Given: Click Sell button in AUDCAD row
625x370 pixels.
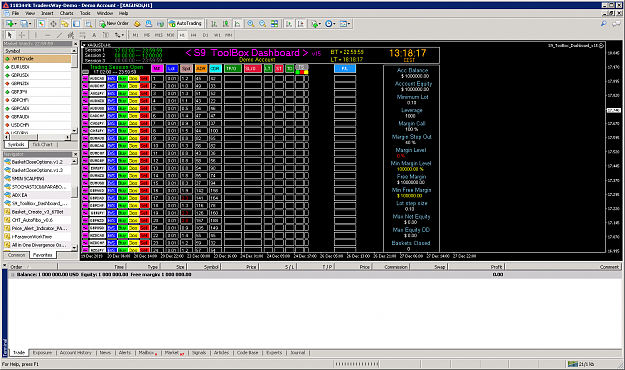Looking at the screenshot, I should [x=144, y=79].
